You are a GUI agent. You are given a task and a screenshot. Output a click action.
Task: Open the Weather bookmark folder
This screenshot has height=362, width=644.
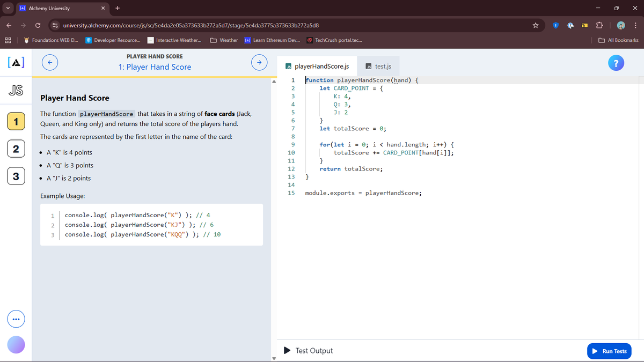pyautogui.click(x=224, y=40)
